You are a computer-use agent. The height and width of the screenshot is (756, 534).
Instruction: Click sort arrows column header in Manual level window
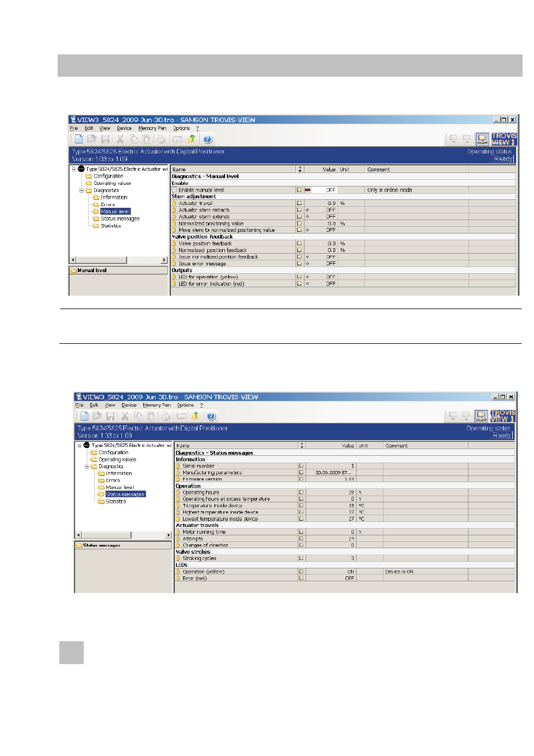(x=300, y=169)
